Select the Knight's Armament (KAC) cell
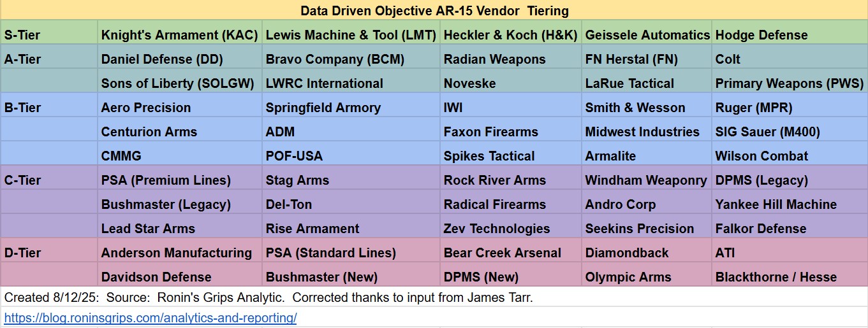The image size is (868, 328). 179,35
